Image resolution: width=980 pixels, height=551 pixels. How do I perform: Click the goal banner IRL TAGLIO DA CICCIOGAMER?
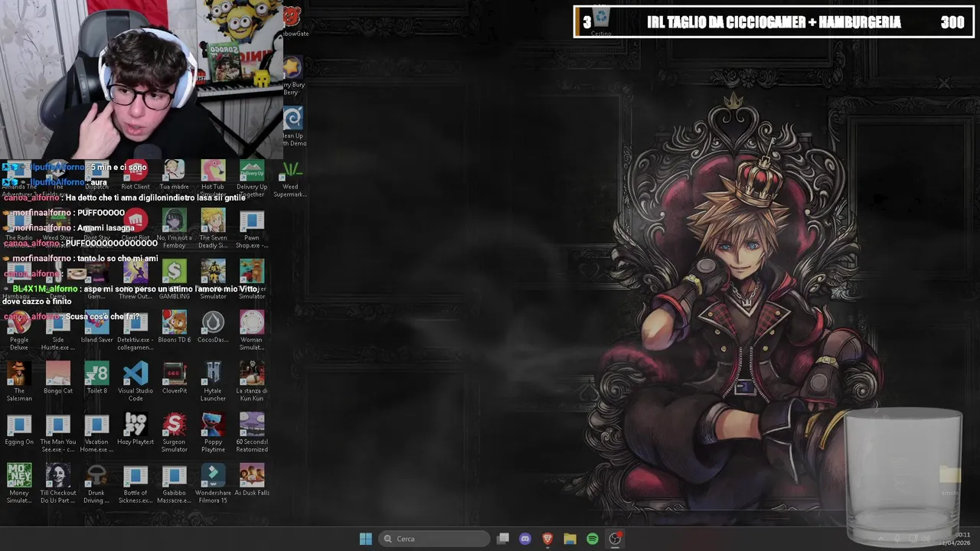[x=774, y=22]
